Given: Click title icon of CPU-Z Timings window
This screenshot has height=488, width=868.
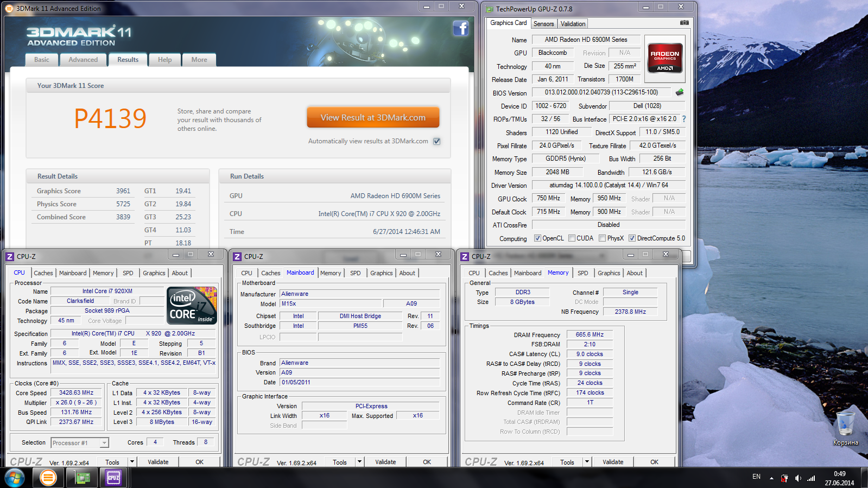Looking at the screenshot, I should [465, 256].
